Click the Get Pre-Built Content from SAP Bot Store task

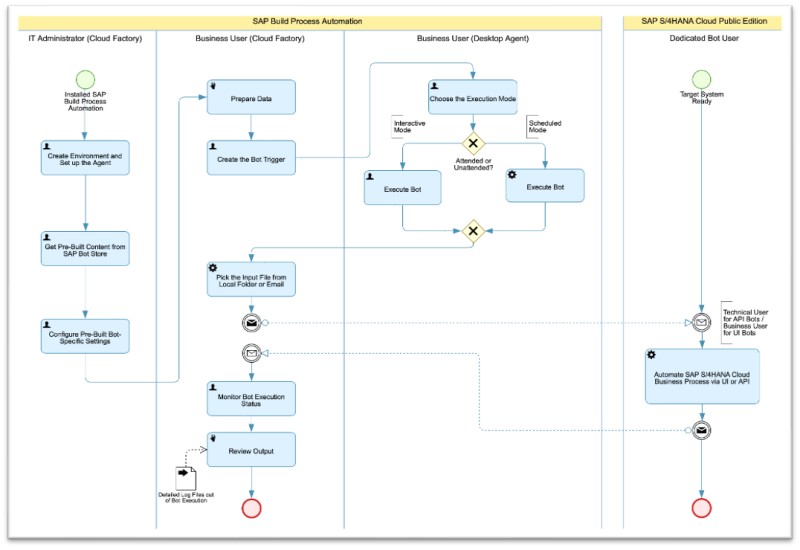(85, 248)
